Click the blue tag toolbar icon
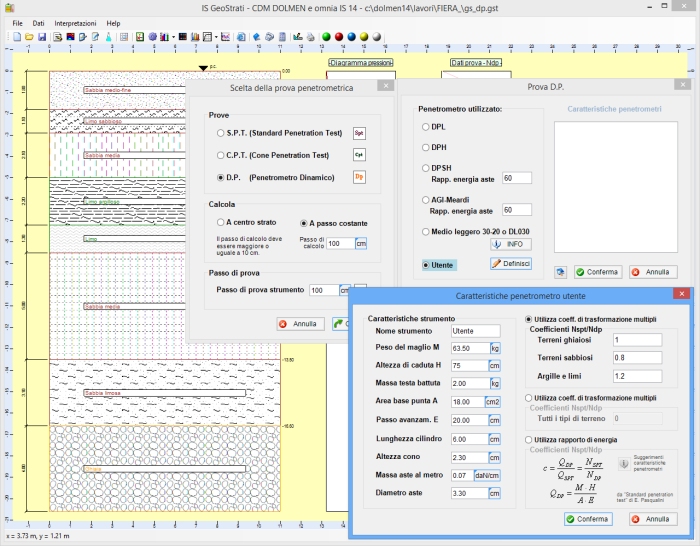The width and height of the screenshot is (700, 546). [256, 37]
